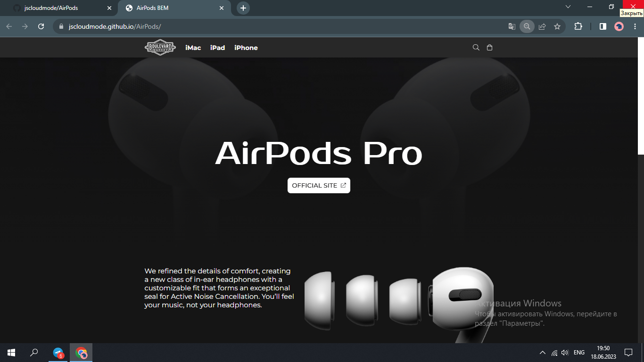Open Chrome from the taskbar

81,353
